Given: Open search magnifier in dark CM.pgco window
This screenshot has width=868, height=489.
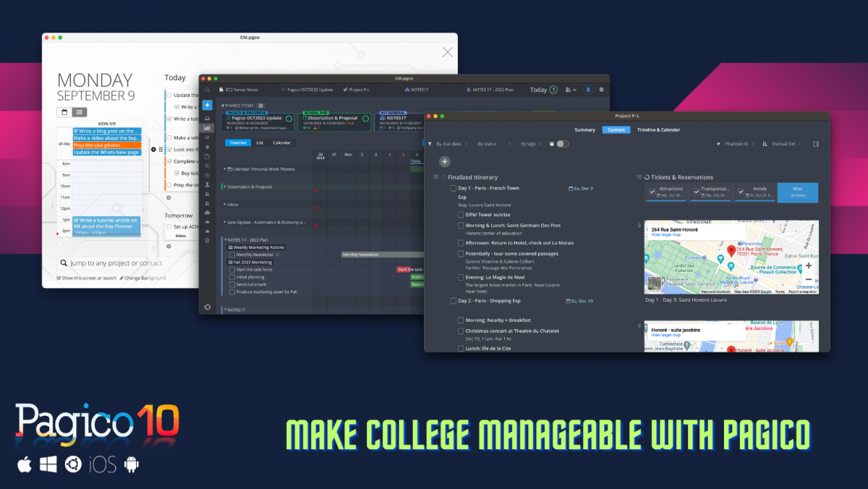Looking at the screenshot, I should tap(208, 90).
